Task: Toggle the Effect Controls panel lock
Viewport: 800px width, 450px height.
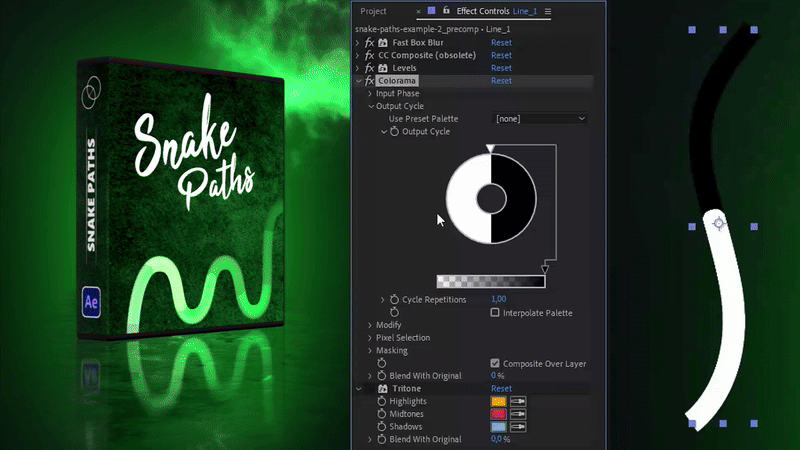Action: (446, 11)
